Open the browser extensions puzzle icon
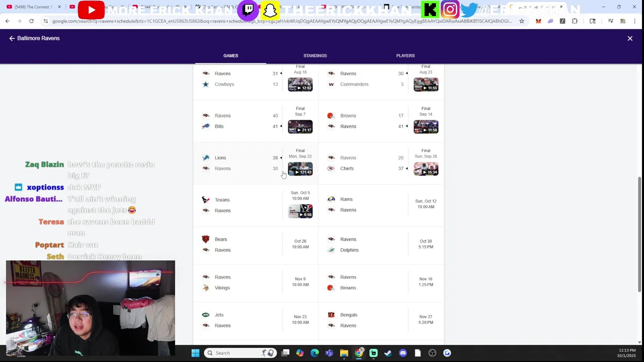The width and height of the screenshot is (644, 362). click(x=575, y=21)
